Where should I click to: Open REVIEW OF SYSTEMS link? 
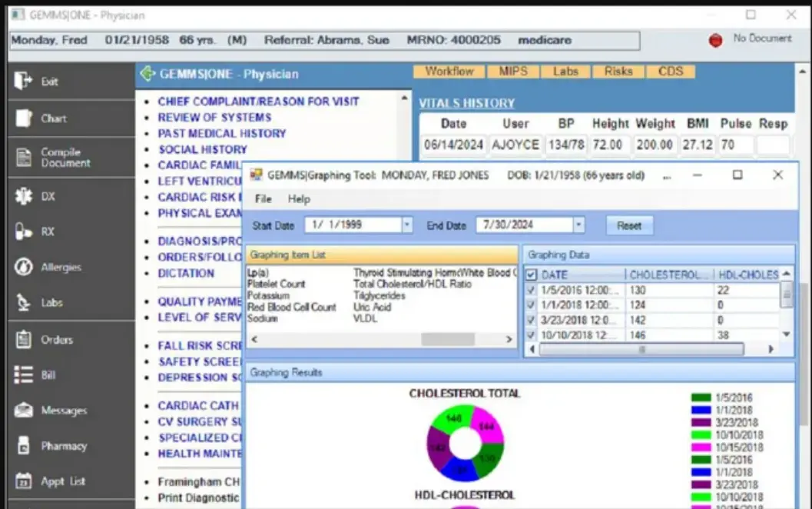pyautogui.click(x=214, y=118)
